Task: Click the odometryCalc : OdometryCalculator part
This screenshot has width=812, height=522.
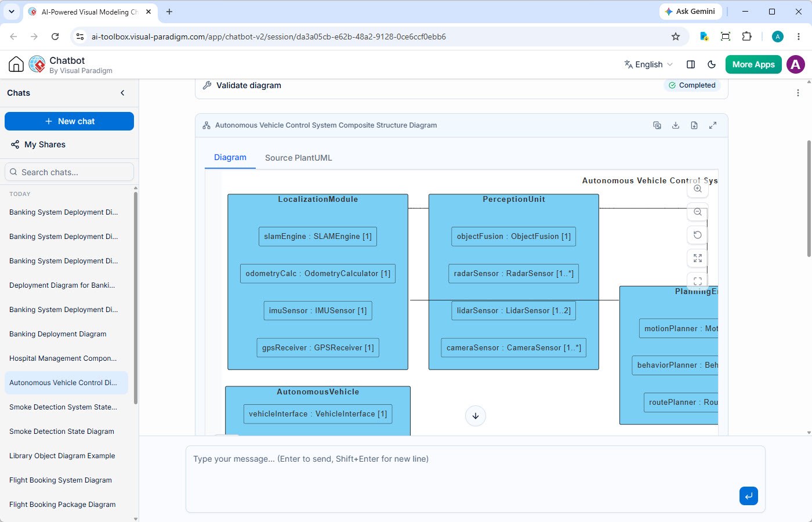Action: point(318,274)
